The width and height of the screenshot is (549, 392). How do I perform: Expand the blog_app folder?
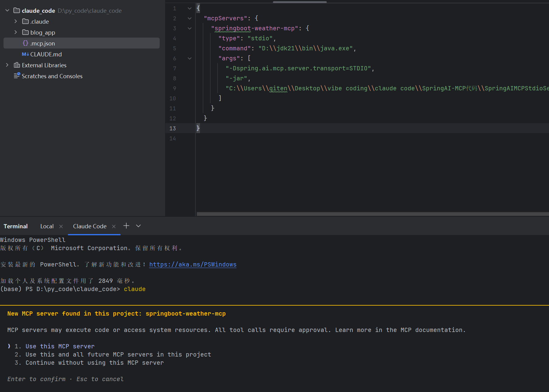click(x=16, y=32)
